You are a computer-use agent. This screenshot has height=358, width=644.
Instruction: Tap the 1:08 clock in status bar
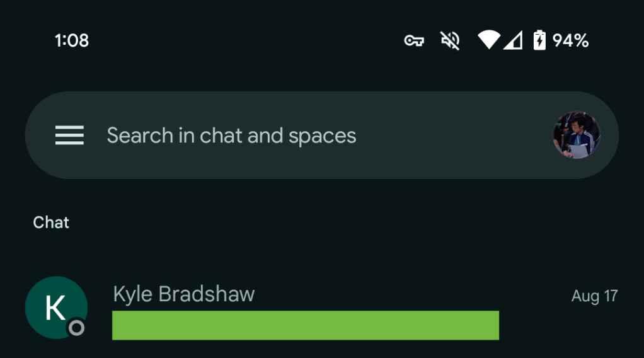(x=72, y=41)
